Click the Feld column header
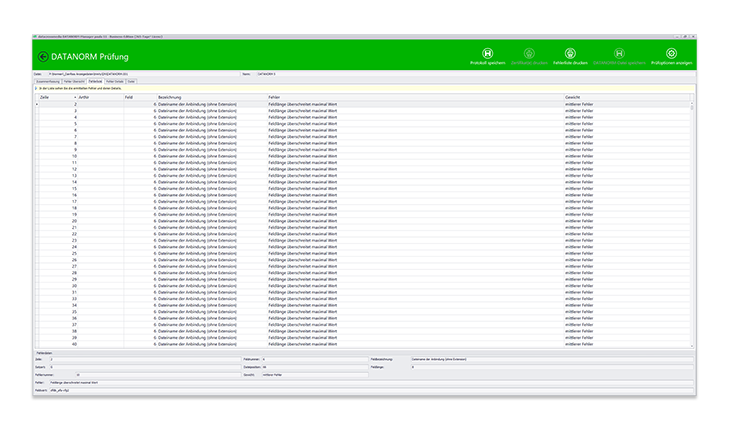This screenshot has width=729, height=430. click(140, 97)
